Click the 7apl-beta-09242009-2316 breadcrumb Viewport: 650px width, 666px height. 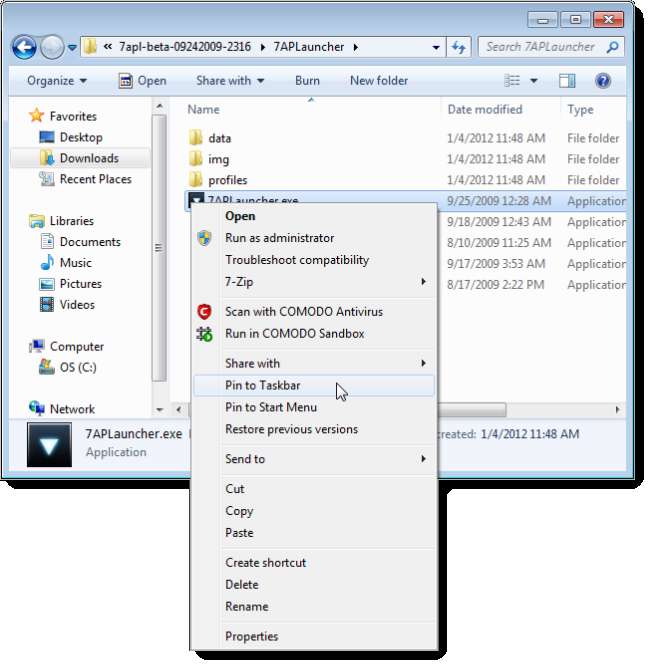tap(185, 47)
